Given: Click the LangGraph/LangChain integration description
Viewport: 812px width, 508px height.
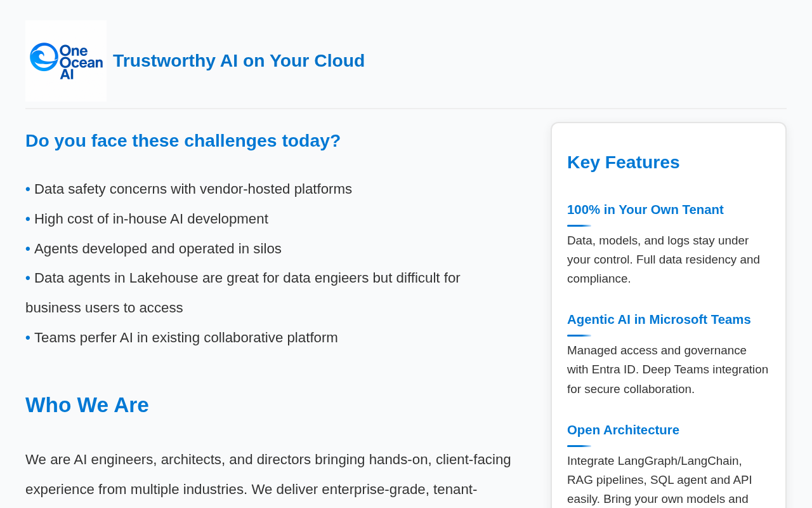Looking at the screenshot, I should (660, 479).
